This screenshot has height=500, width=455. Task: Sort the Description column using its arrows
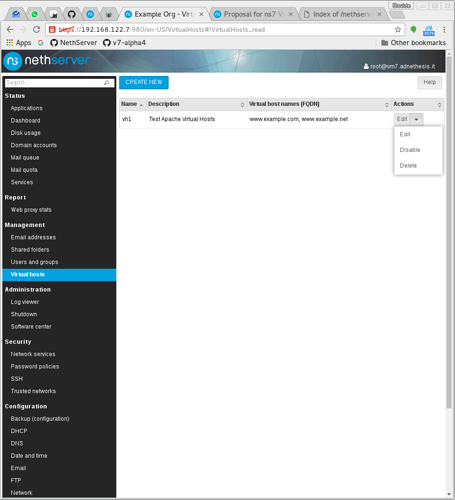click(242, 105)
